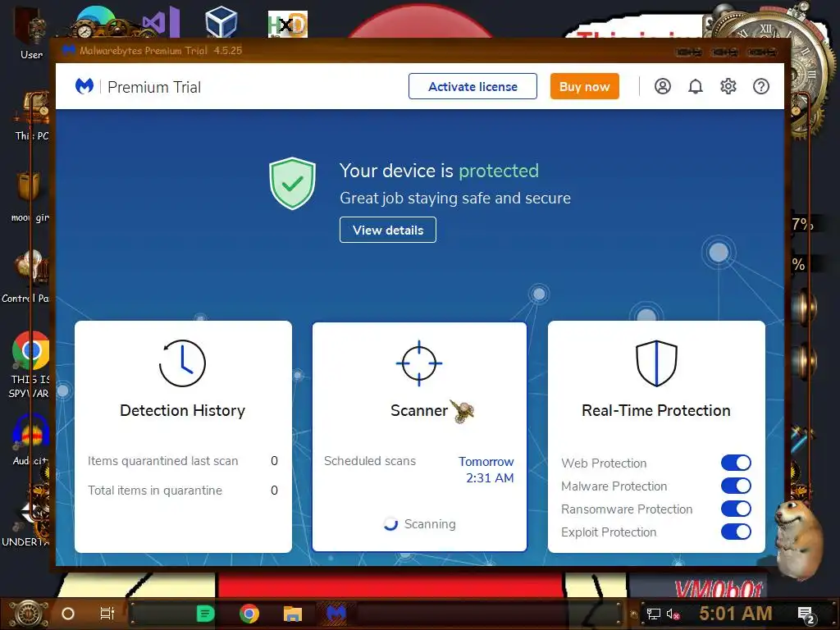The width and height of the screenshot is (840, 630).
Task: Click the 'Scheduled scans' label
Action: tap(370, 461)
